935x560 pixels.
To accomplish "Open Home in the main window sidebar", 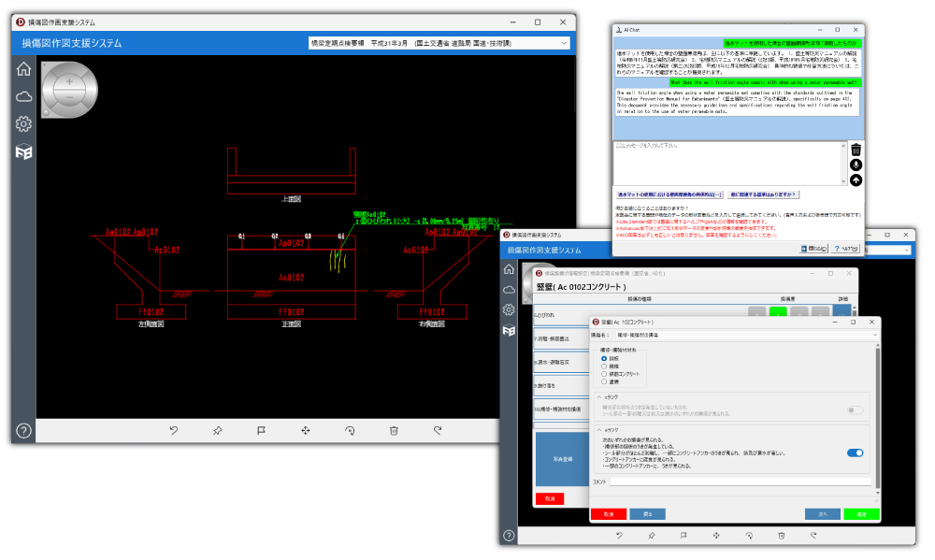I will pos(24,69).
